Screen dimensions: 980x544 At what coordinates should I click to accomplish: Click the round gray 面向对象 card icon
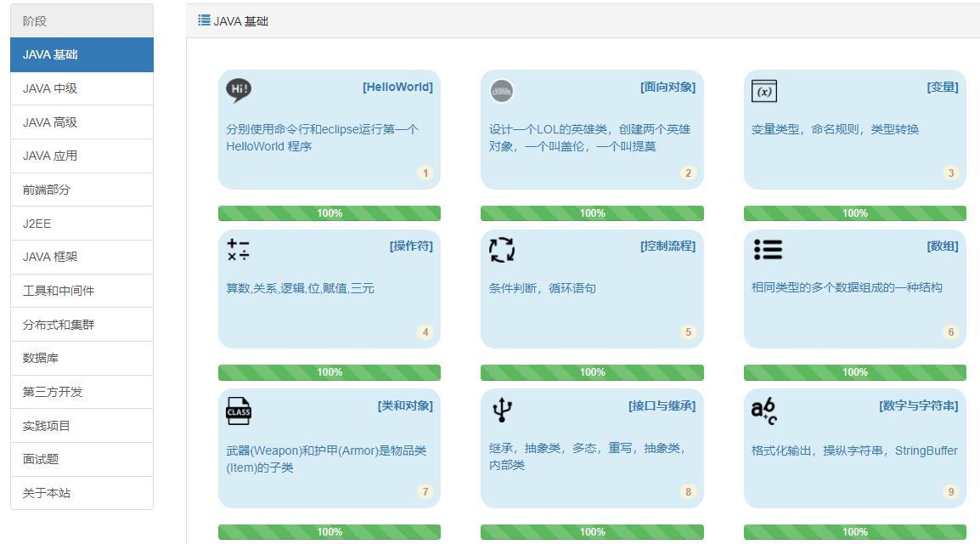[501, 91]
